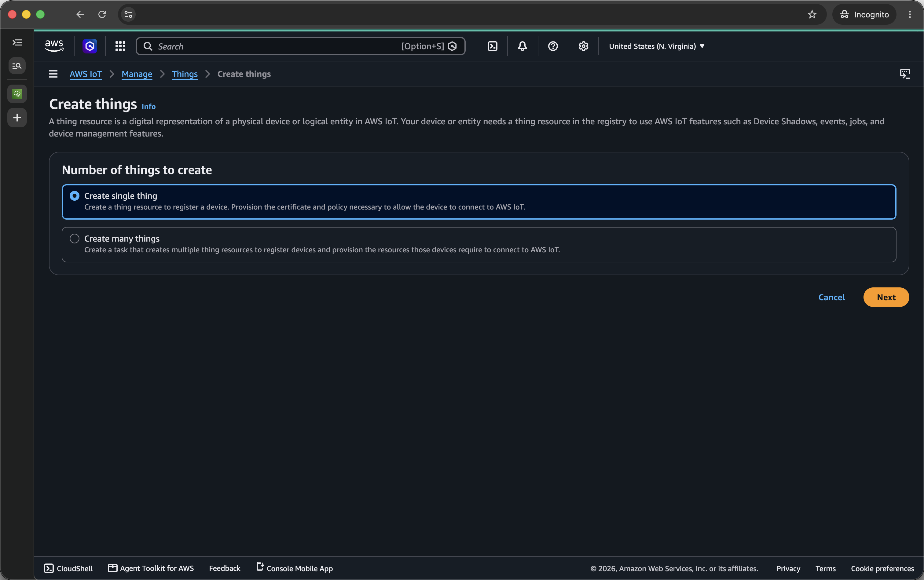Open Agent Toolkit for AWS in footer
The height and width of the screenshot is (580, 924).
[151, 568]
